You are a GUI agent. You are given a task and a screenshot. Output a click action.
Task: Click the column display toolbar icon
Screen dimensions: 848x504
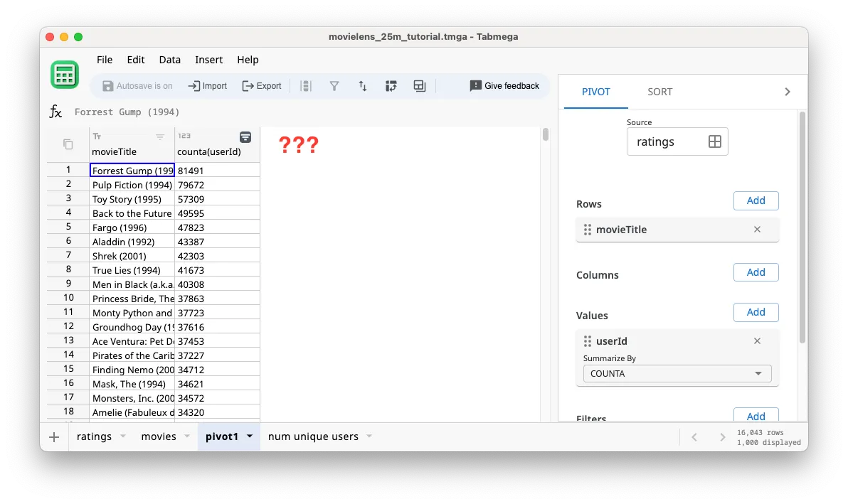(306, 85)
